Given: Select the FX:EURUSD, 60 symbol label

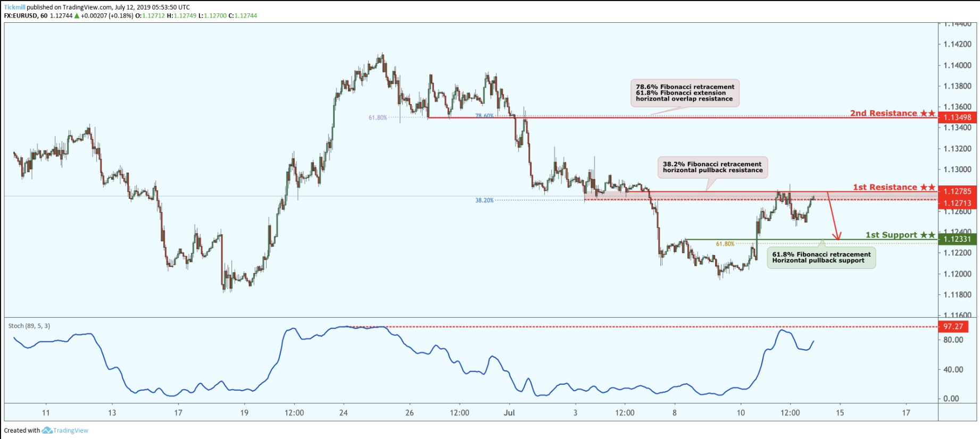Looking at the screenshot, I should [26, 16].
